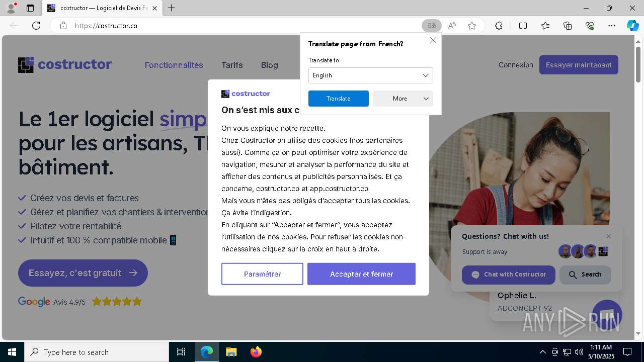Close the translate popup
Image resolution: width=644 pixels, height=362 pixels.
[x=433, y=40]
